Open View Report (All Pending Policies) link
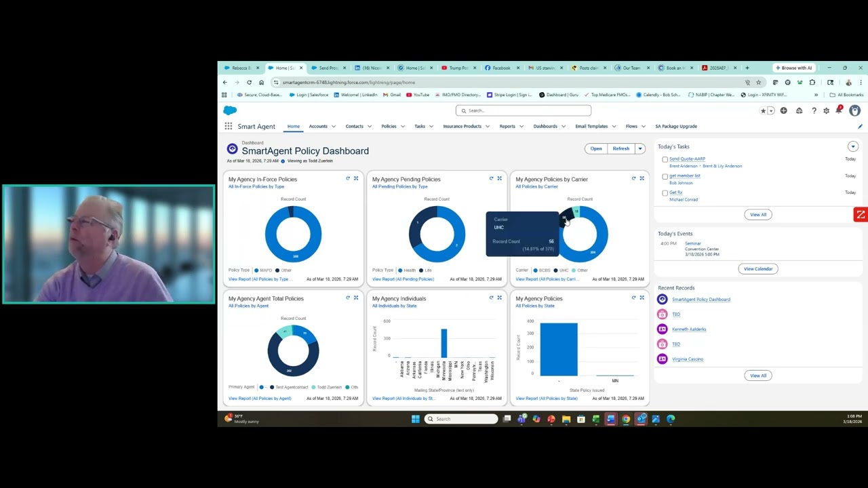868x488 pixels. coord(403,279)
